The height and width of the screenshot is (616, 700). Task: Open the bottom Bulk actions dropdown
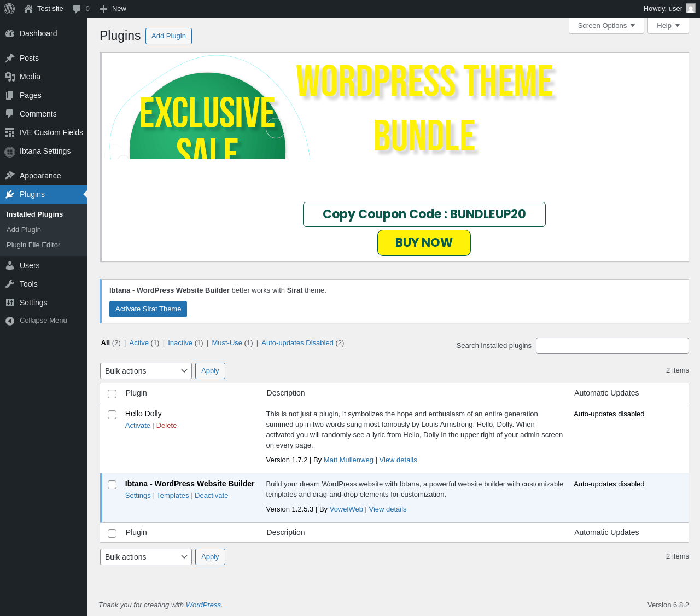[x=146, y=557]
